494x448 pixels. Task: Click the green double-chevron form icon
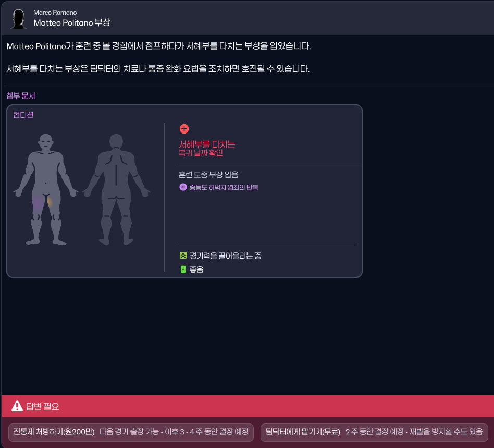point(183,256)
